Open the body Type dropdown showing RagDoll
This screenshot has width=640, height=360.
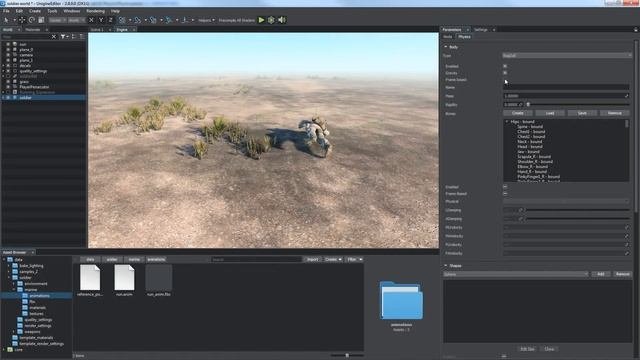point(567,56)
